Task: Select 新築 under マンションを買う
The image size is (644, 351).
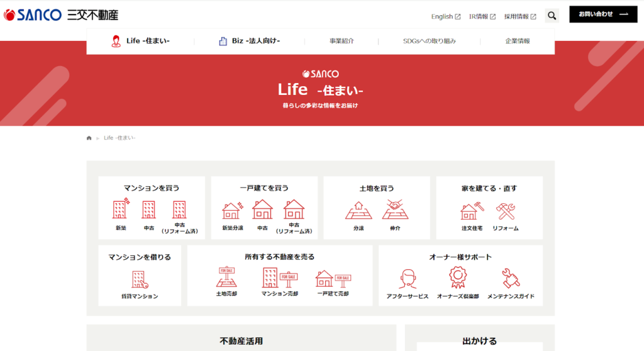Action: 121,214
